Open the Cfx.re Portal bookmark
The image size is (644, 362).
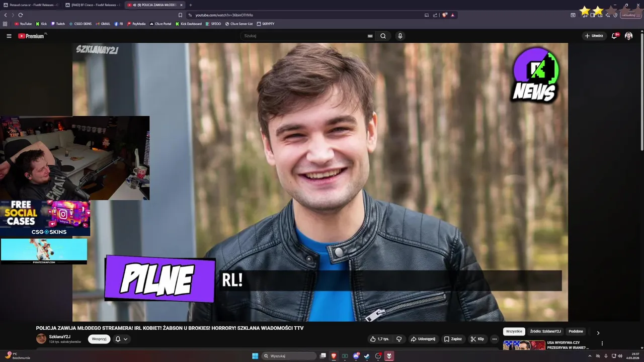click(x=160, y=24)
